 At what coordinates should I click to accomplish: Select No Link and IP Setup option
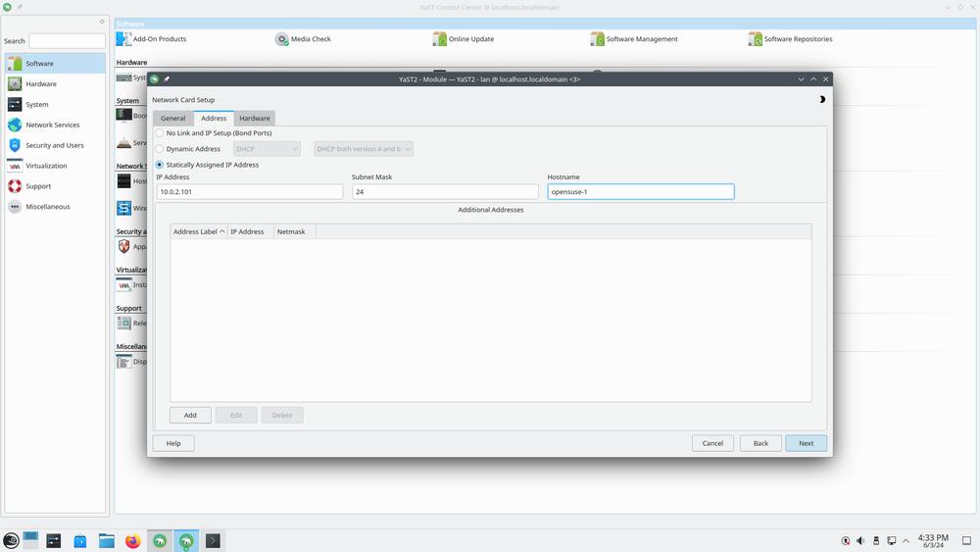pos(160,132)
